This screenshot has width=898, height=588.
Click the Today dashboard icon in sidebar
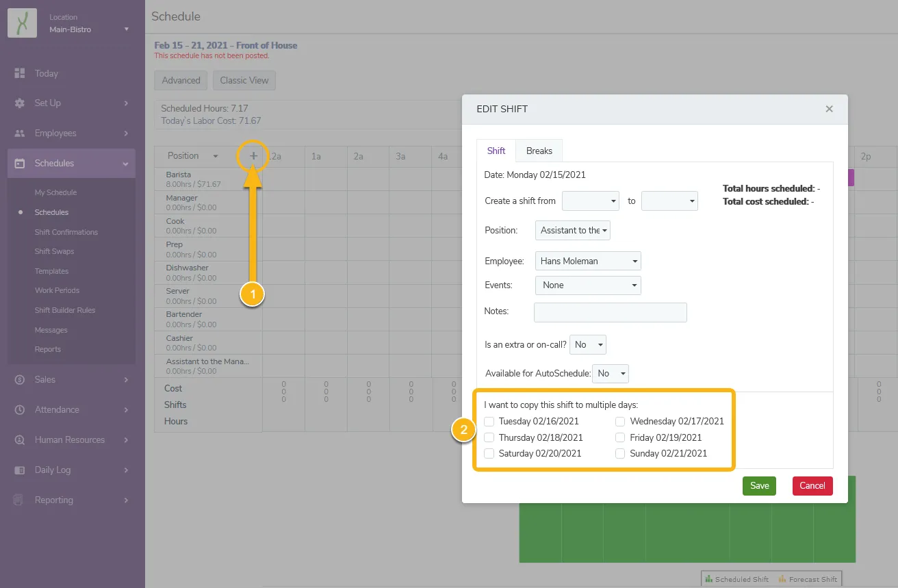(20, 73)
